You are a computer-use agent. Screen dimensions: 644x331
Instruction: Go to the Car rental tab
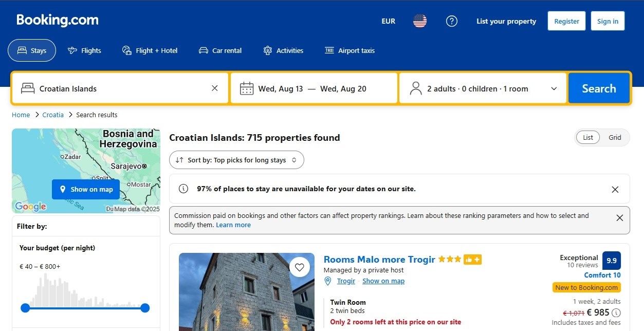point(220,50)
